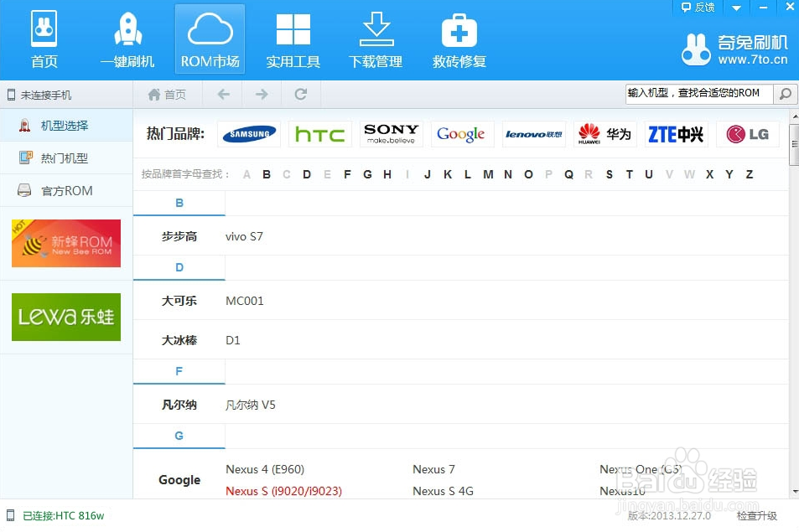Jump to brand letter K
This screenshot has width=799, height=532.
[x=448, y=174]
